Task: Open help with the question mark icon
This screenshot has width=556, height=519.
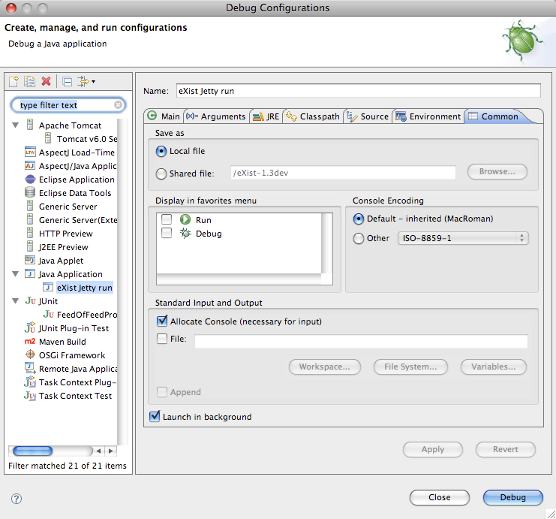Action: pyautogui.click(x=16, y=498)
